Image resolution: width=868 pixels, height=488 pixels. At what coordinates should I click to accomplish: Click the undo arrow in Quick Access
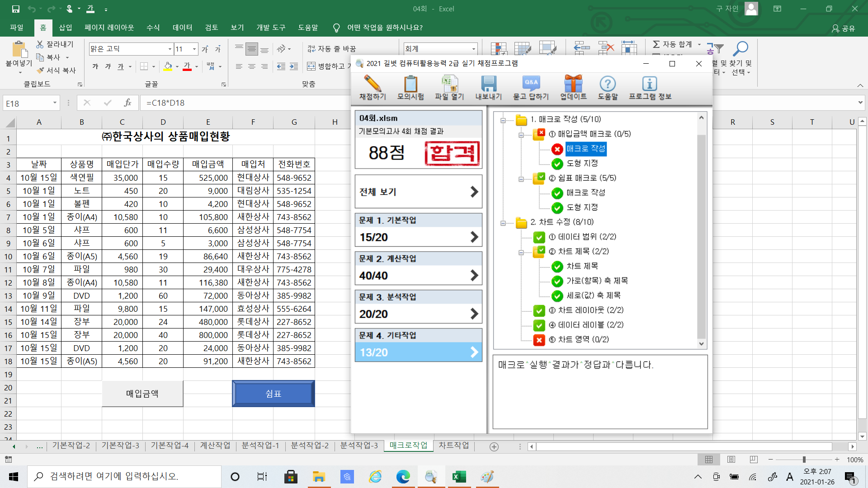pos(31,9)
